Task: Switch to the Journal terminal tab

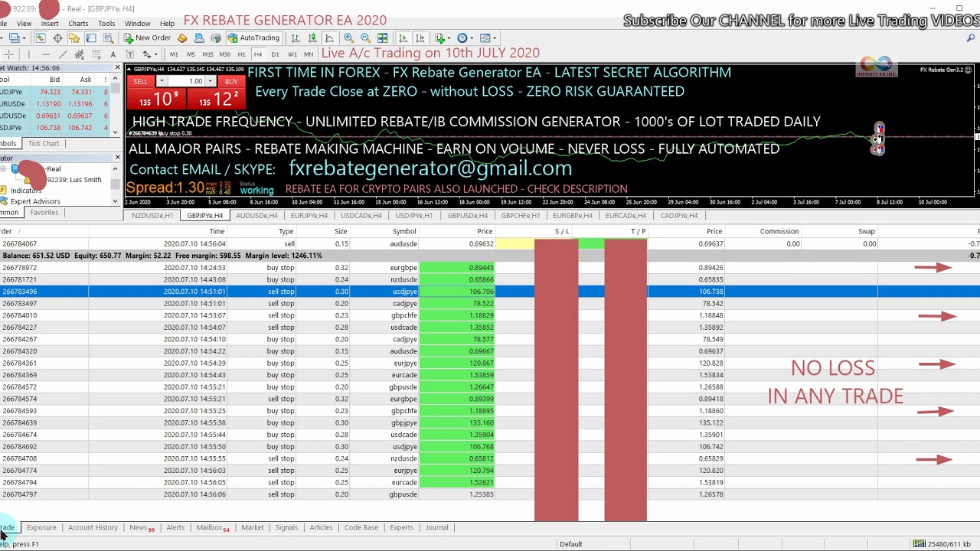Action: [436, 527]
